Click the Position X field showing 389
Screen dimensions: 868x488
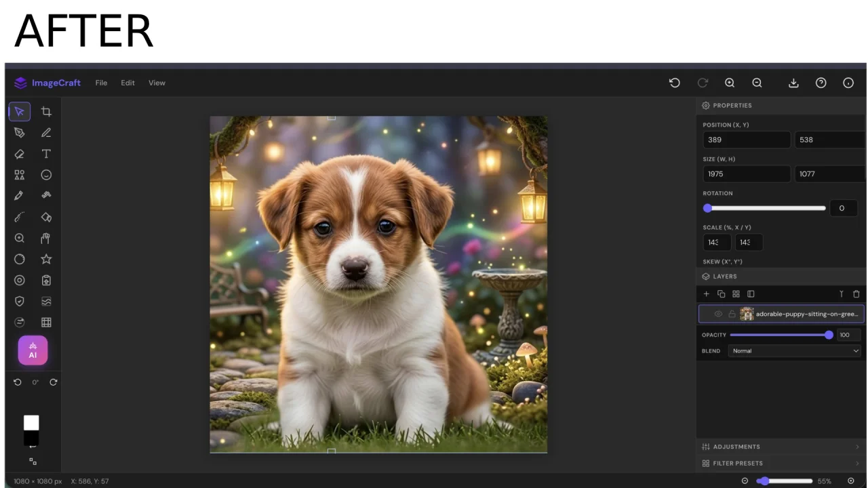click(746, 140)
